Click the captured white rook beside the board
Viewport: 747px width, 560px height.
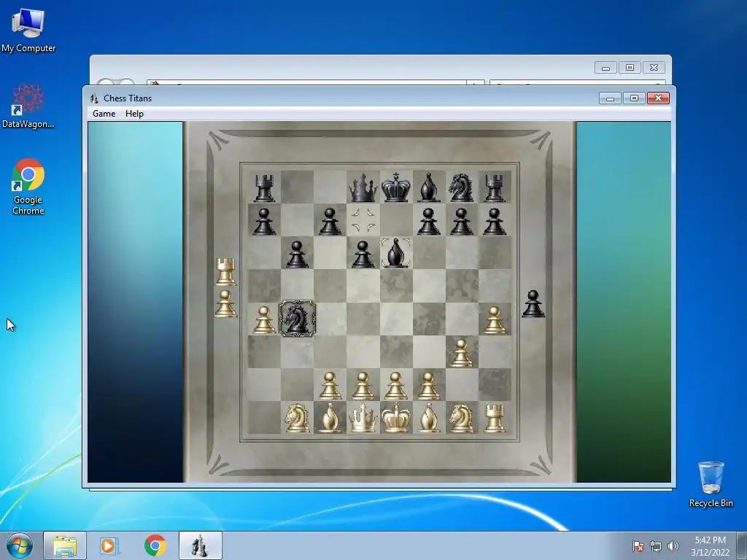[225, 272]
